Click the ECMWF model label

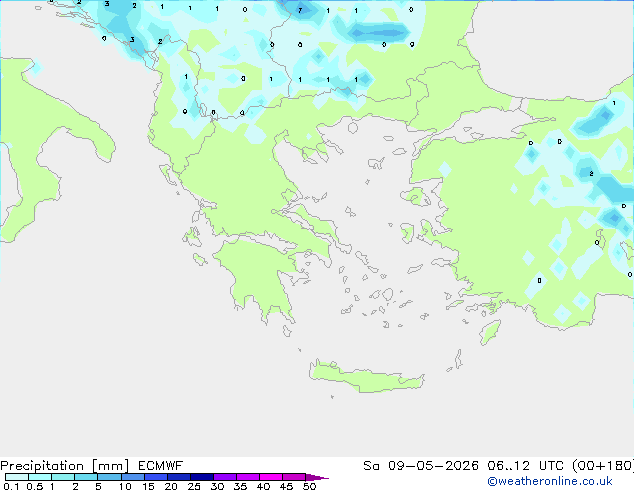point(161,466)
